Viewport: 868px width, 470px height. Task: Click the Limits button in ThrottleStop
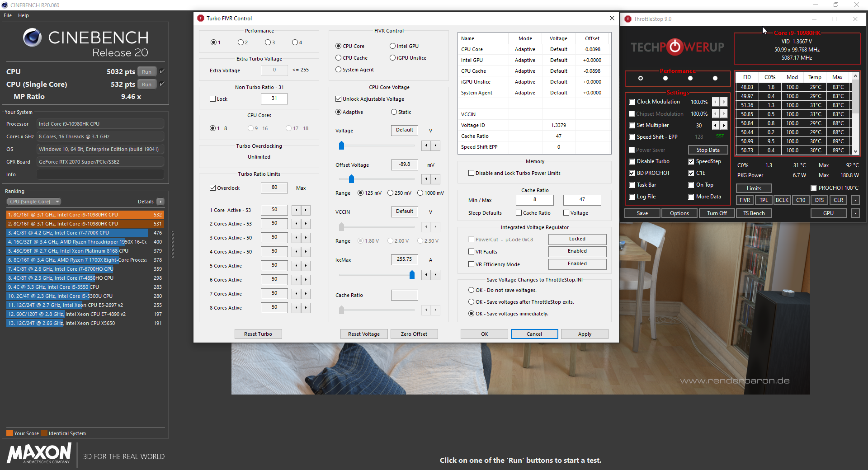click(754, 188)
